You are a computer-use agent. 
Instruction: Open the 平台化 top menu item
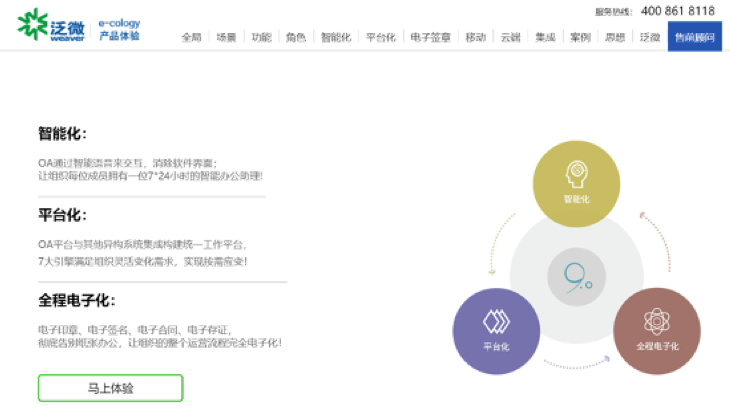coord(381,37)
